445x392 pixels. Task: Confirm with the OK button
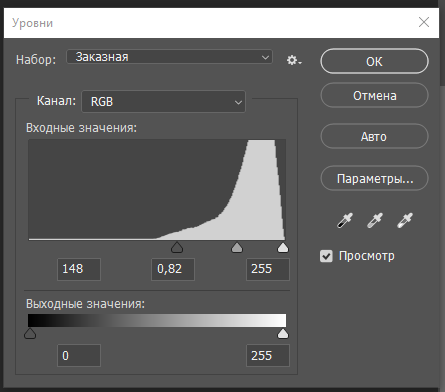click(x=374, y=61)
